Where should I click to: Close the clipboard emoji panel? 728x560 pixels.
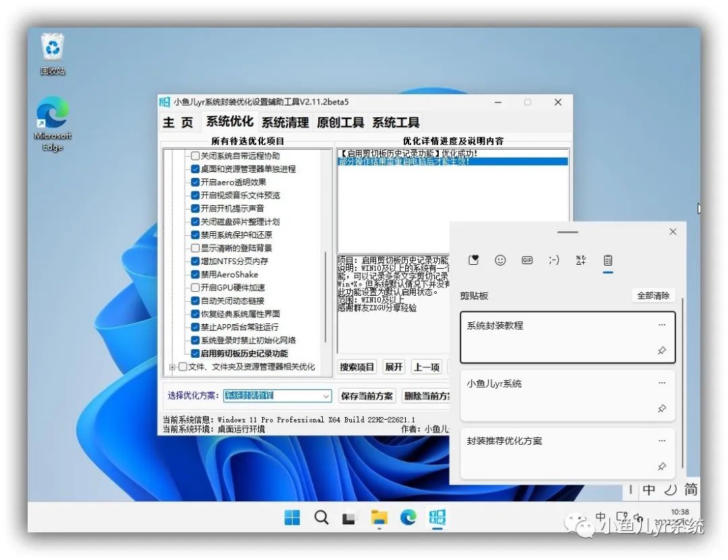(673, 231)
